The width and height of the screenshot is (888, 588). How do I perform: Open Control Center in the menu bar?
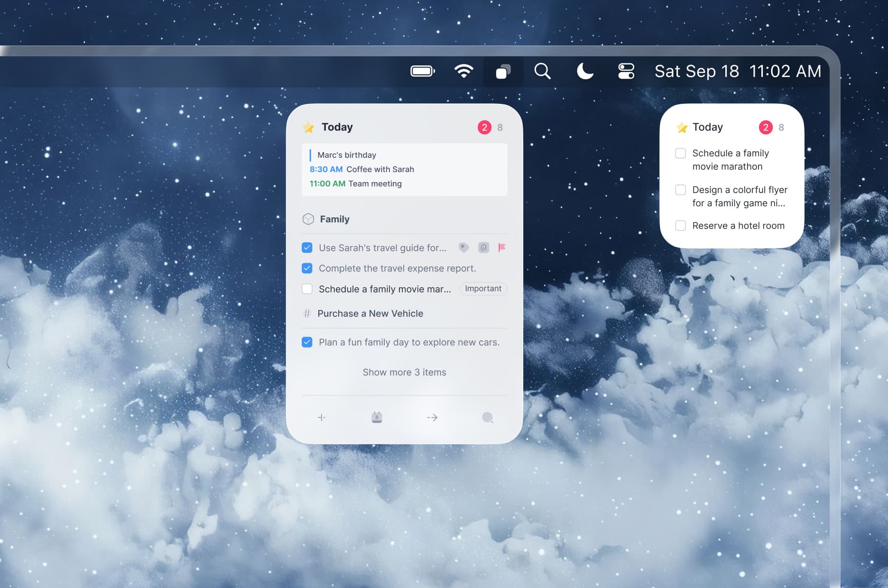(x=626, y=71)
